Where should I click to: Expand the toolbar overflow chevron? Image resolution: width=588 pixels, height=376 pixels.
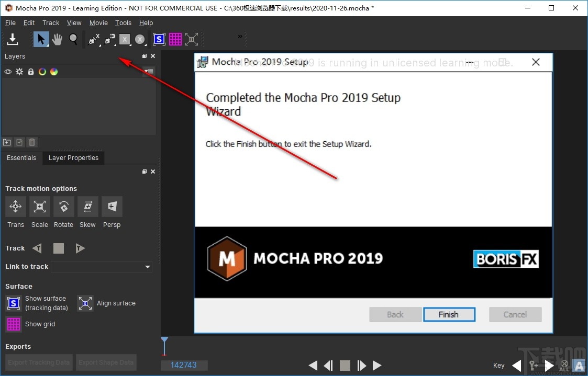240,37
